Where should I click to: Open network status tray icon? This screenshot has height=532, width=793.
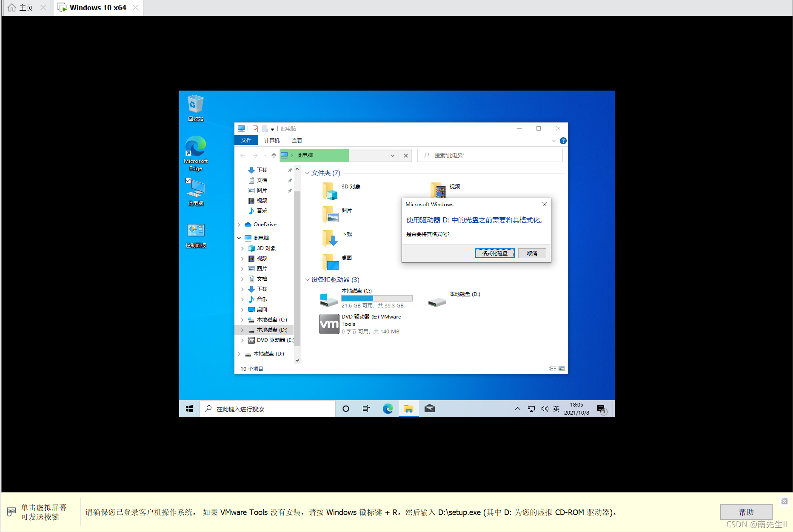[x=531, y=409]
